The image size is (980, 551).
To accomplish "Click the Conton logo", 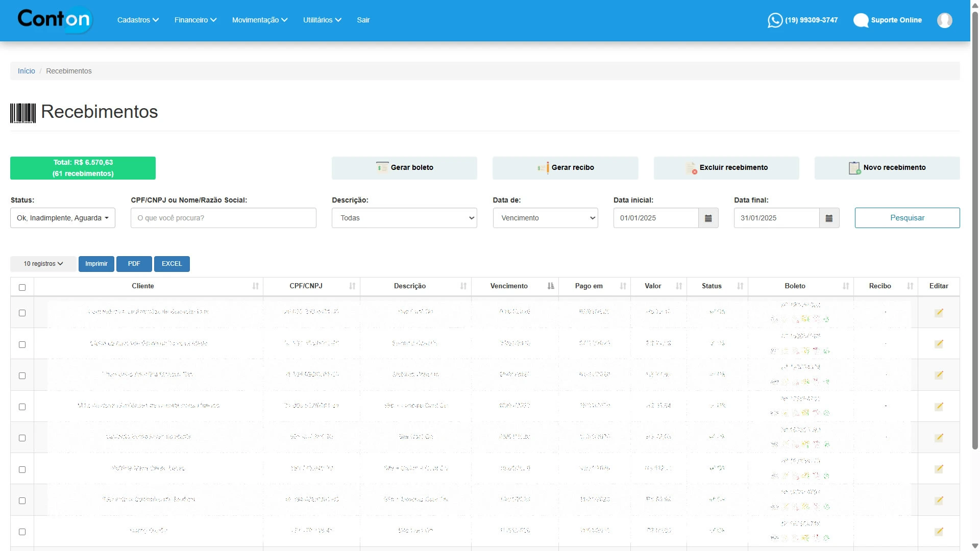I will pos(55,20).
